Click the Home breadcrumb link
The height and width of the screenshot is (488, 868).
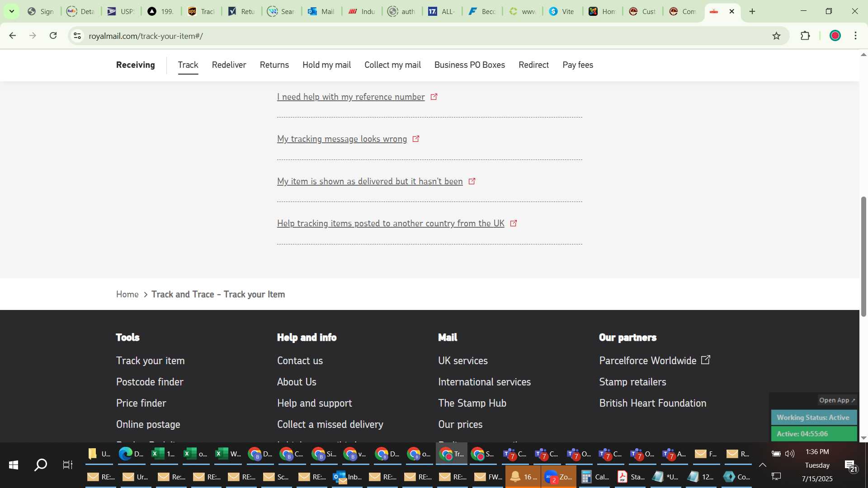127,294
